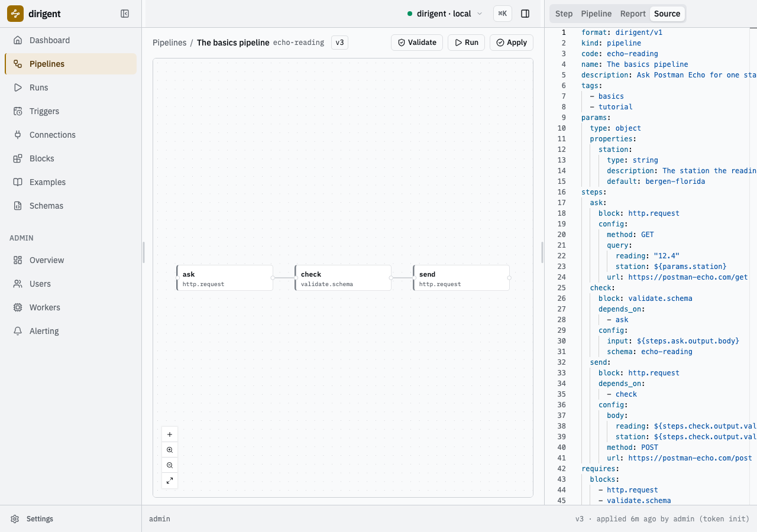Toggle the right side panel icon
The width and height of the screenshot is (757, 532).
[525, 14]
